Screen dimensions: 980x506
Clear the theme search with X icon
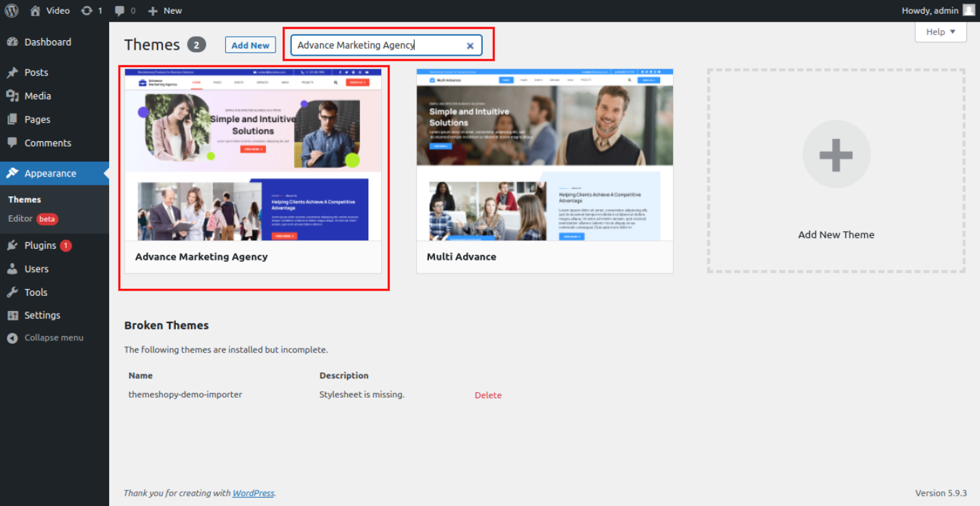tap(470, 46)
